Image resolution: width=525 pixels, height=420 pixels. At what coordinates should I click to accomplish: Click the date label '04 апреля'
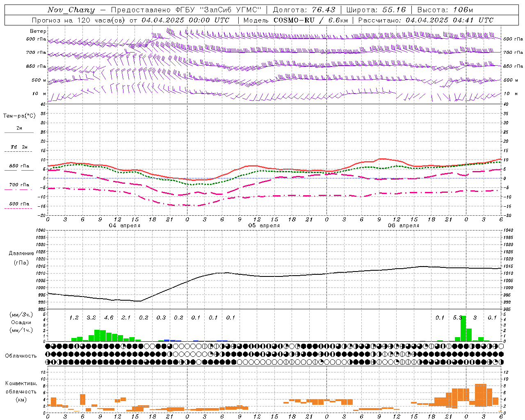coord(124,226)
